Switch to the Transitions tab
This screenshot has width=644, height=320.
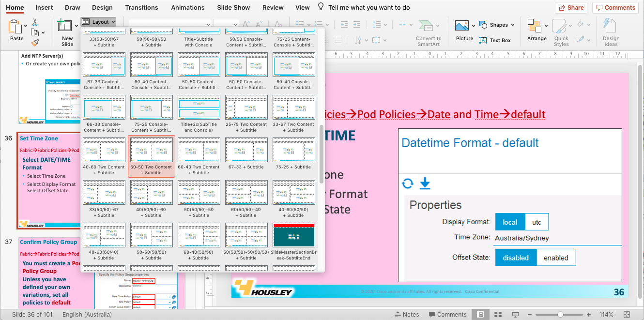tap(141, 7)
